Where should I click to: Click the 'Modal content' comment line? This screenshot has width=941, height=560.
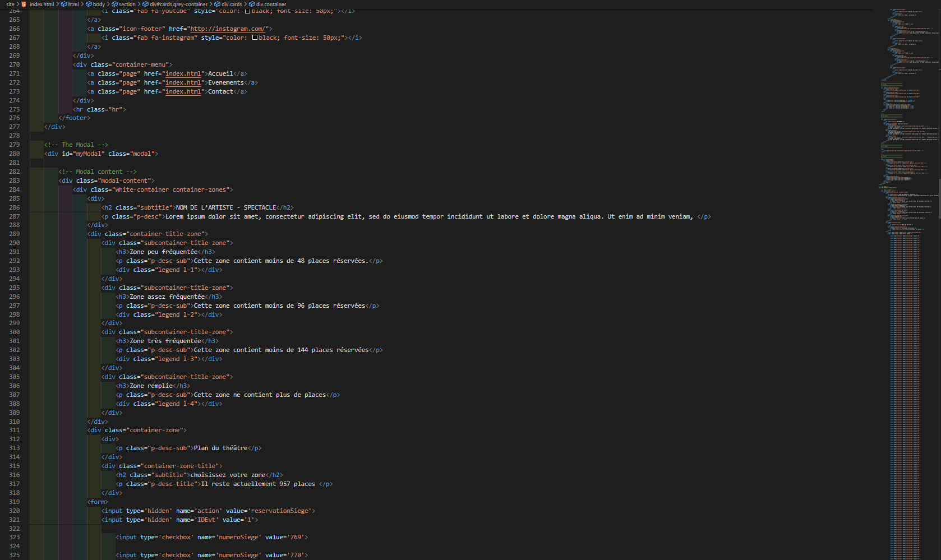point(98,172)
